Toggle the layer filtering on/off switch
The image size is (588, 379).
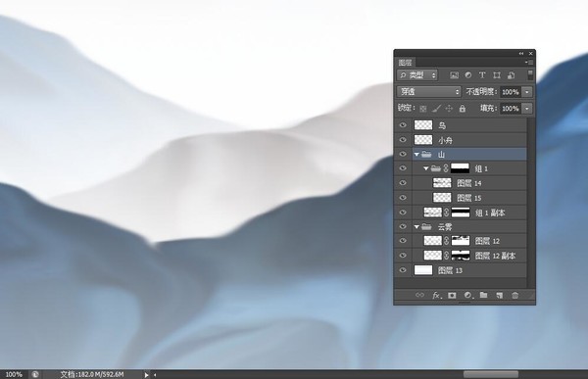click(x=530, y=74)
